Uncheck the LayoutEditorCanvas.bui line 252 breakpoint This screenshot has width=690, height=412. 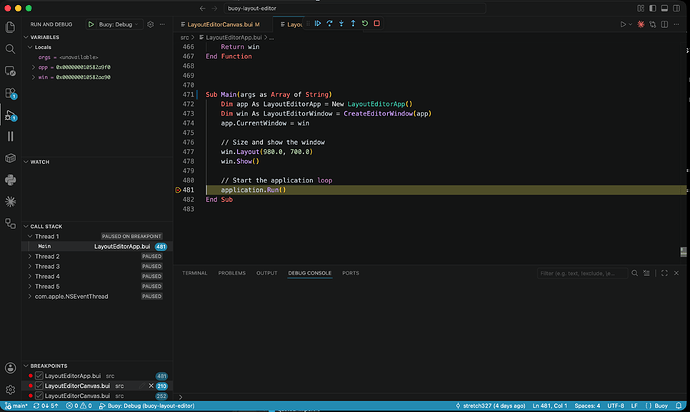coord(39,396)
